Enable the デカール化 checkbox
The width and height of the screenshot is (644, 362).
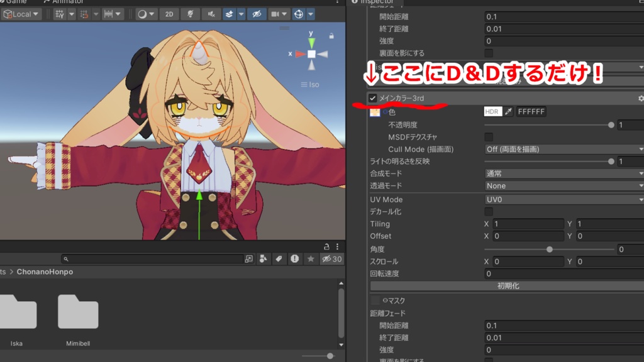pos(489,212)
